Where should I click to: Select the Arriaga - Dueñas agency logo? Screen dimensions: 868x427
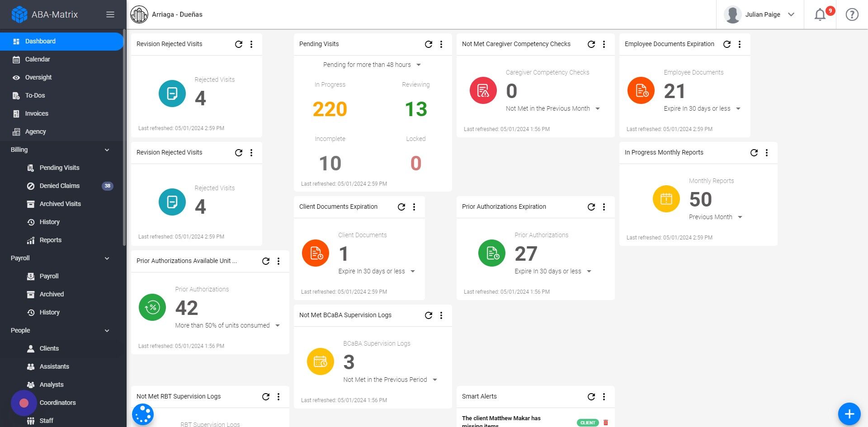tap(139, 14)
